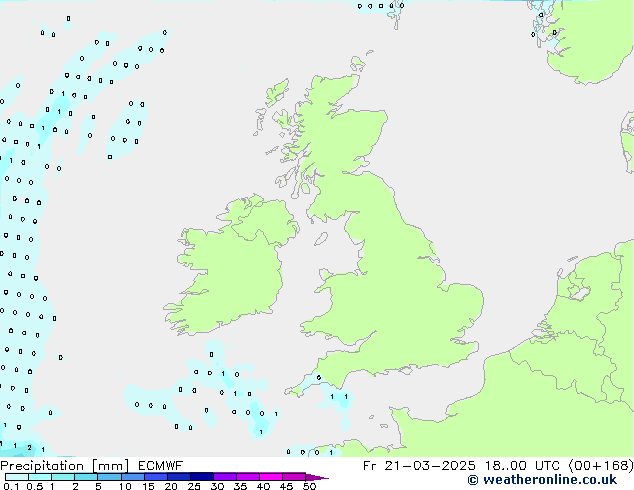Viewport: 634px width, 490px height.
Task: Click the above-50 mm arrow tip of legend
Action: pos(317,477)
